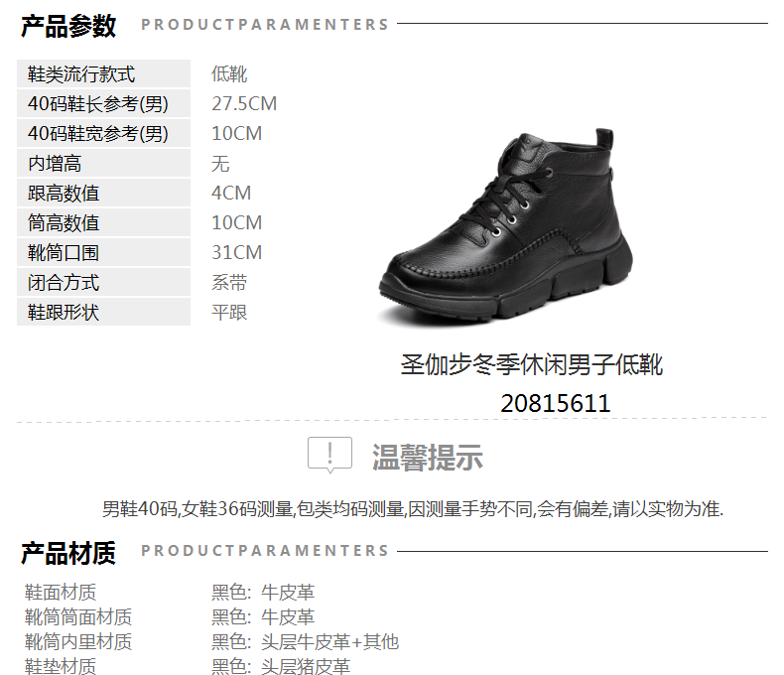Screen dimensions: 784x675
Task: Click the 40码鞋宽参考(男) label cell
Action: tap(103, 133)
